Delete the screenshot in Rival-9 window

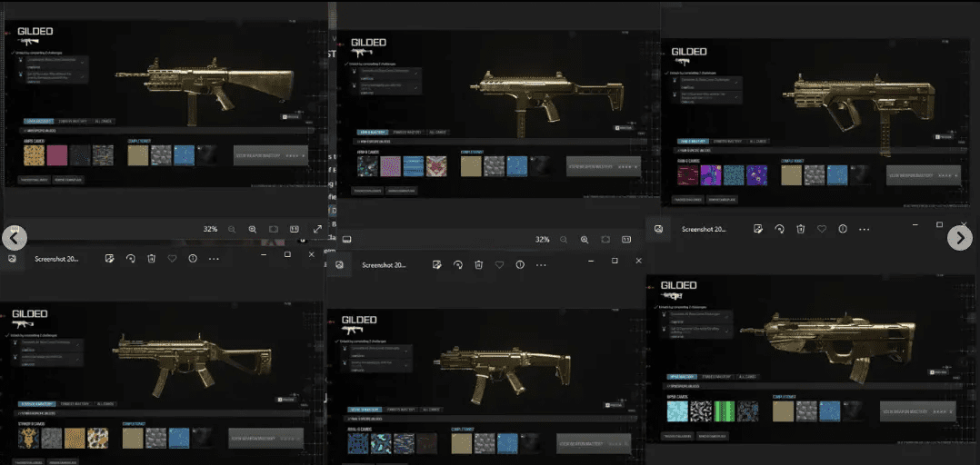479,265
